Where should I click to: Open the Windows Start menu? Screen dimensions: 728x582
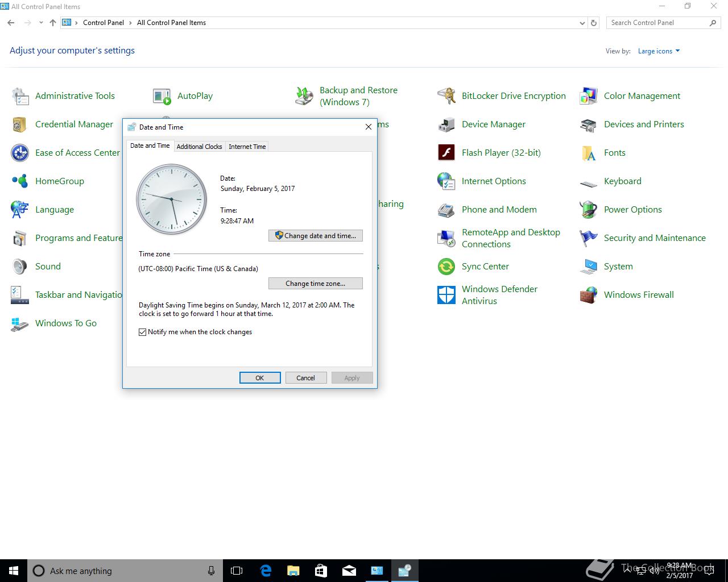[x=14, y=571]
